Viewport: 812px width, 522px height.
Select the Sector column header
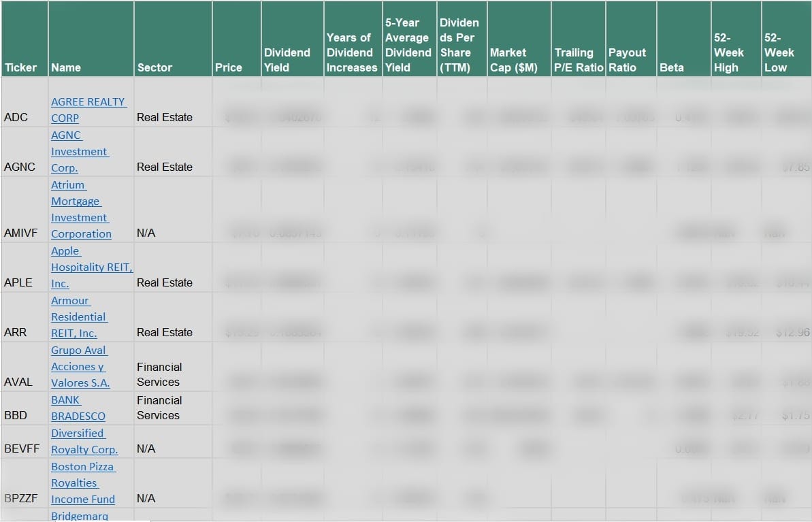pyautogui.click(x=155, y=67)
